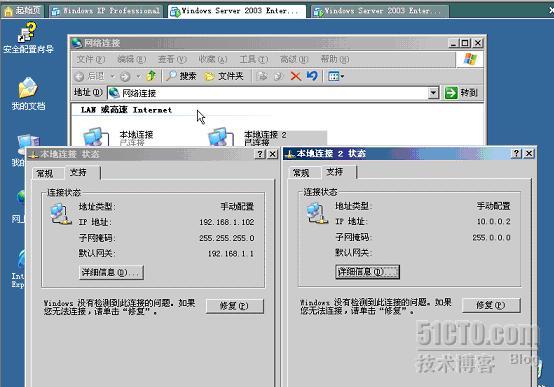Click the help question mark in 本地连接 2
554x387 pixels.
pos(517,153)
